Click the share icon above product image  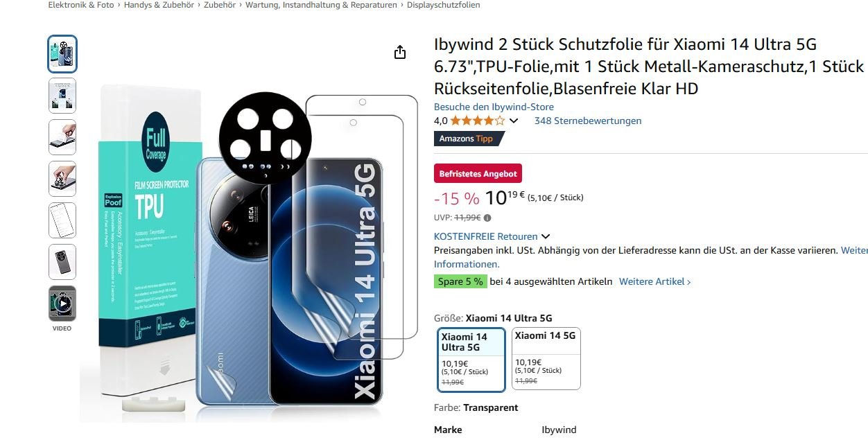click(400, 52)
